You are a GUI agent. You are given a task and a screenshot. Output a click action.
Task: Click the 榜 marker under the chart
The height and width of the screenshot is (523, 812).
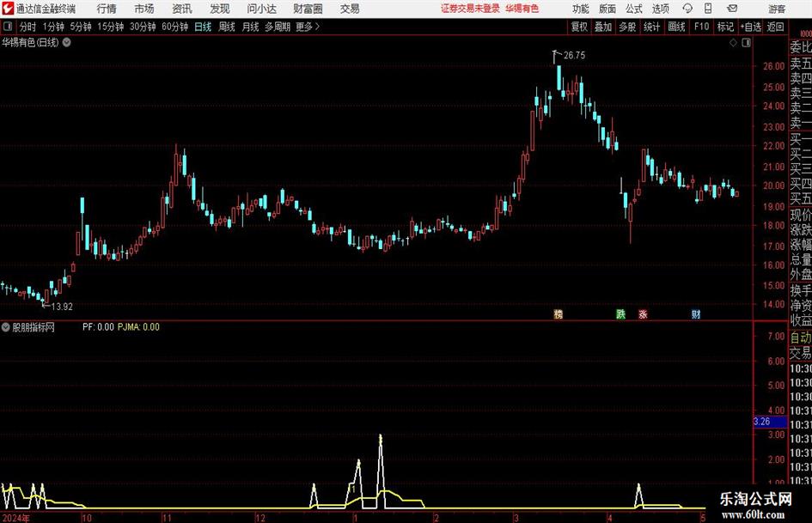pos(559,313)
